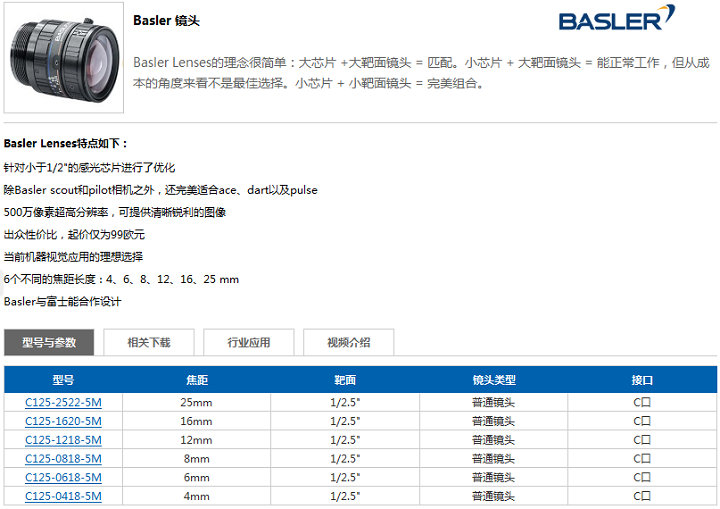Click the 4mm focal length cell

click(x=197, y=496)
